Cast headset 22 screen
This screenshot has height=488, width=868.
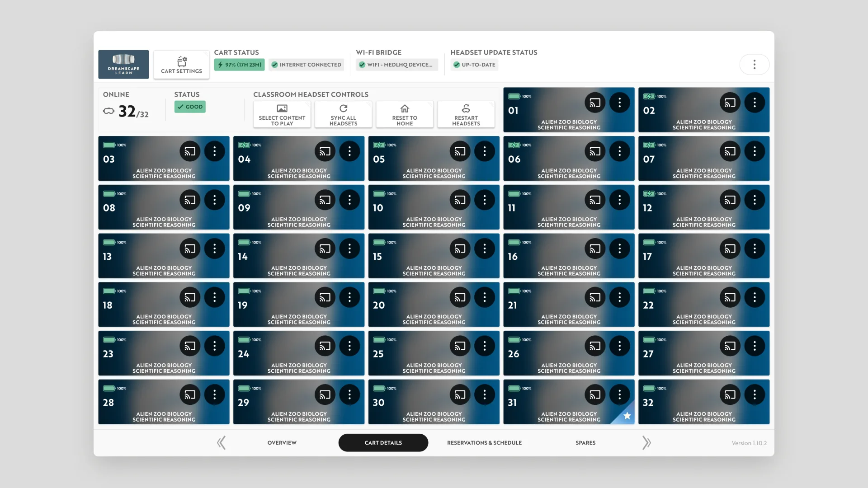tap(730, 297)
